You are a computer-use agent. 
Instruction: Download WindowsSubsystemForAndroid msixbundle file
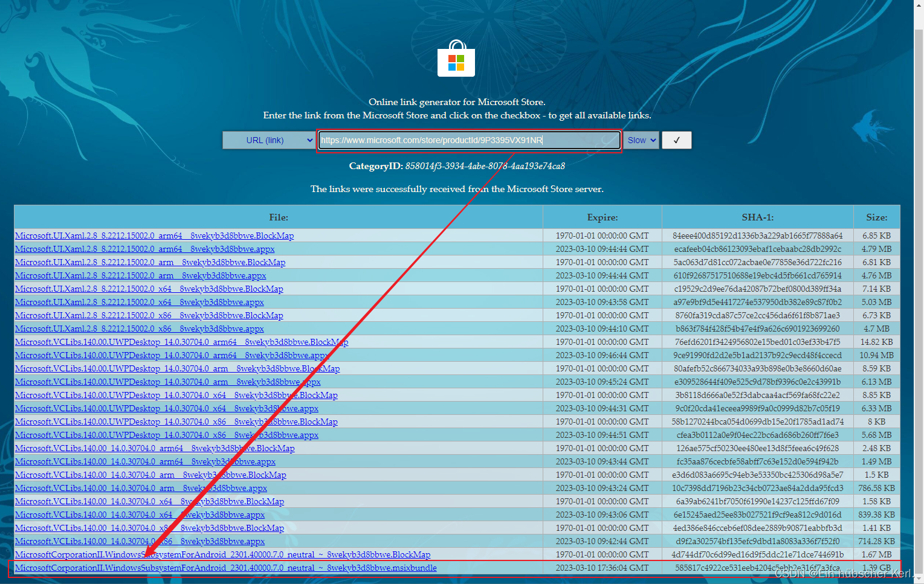pos(226,568)
